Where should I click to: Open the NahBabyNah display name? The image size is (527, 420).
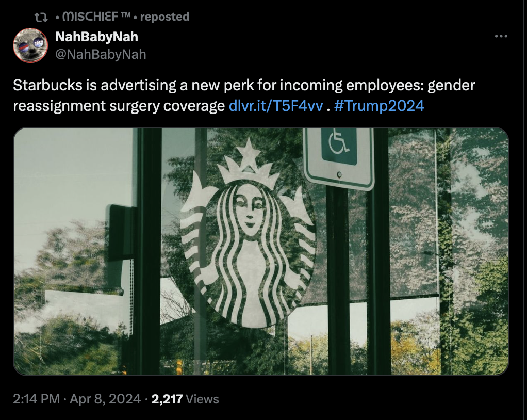(96, 37)
